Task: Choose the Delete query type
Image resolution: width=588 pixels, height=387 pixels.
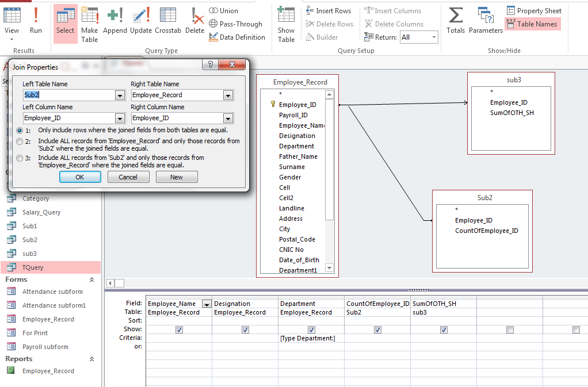Action: pos(194,21)
